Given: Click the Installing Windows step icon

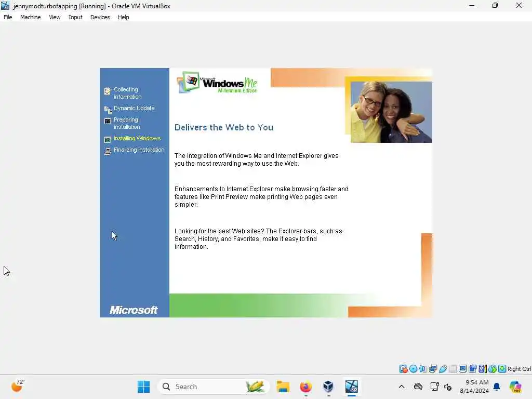Looking at the screenshot, I should click(108, 139).
